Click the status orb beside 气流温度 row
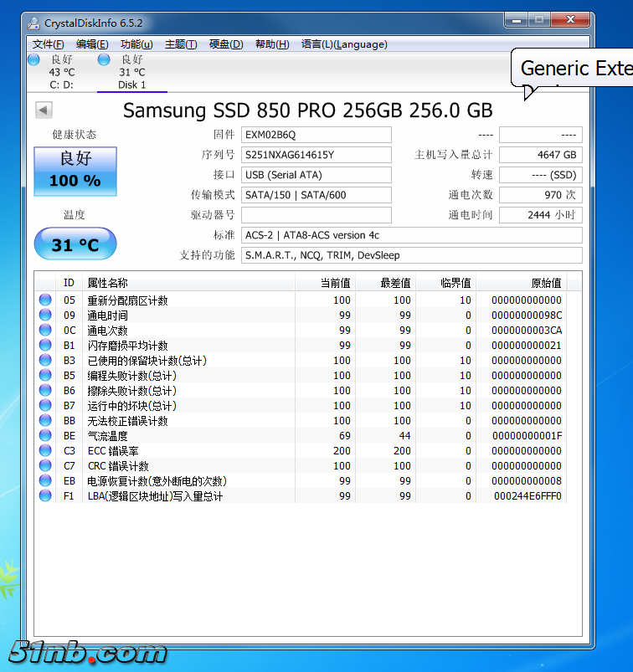 [x=45, y=436]
